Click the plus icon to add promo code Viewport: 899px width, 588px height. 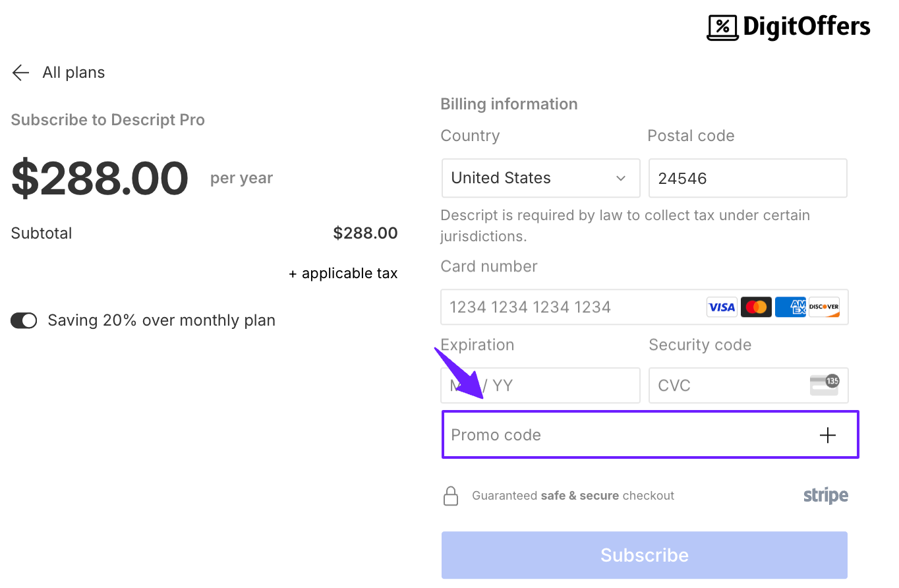pyautogui.click(x=827, y=435)
